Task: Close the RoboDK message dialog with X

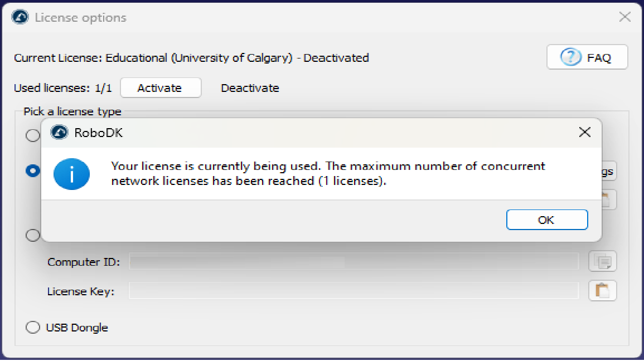Action: [x=584, y=133]
